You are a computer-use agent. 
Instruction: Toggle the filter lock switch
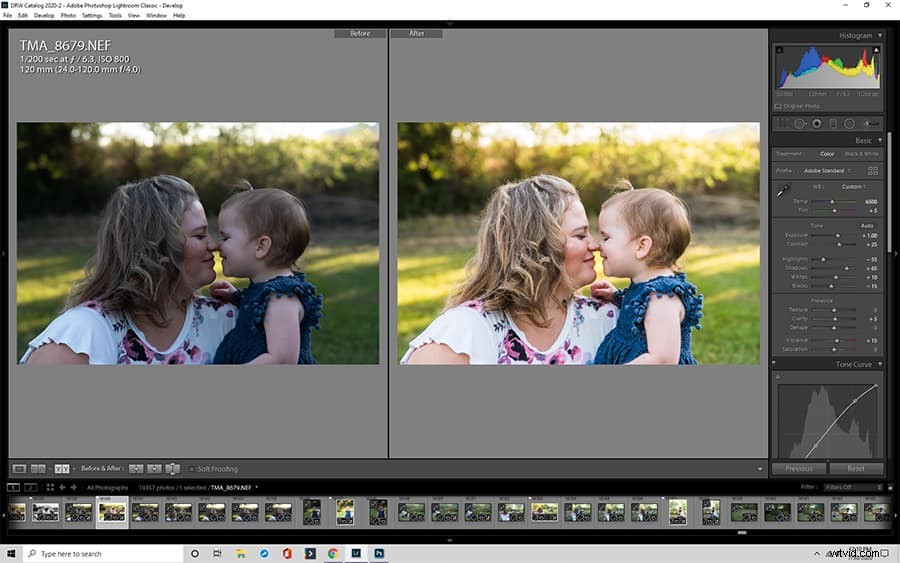(x=890, y=487)
